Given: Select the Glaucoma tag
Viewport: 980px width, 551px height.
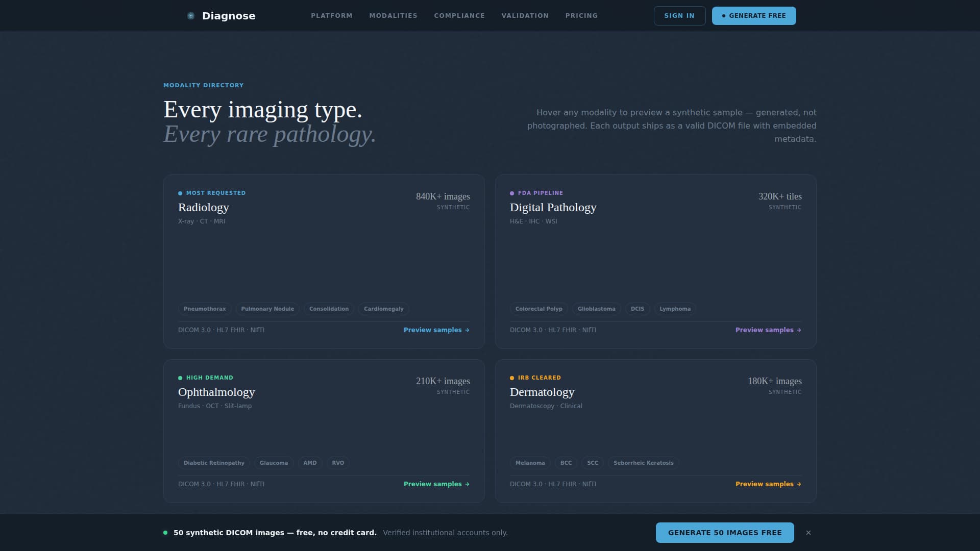Looking at the screenshot, I should (x=274, y=463).
